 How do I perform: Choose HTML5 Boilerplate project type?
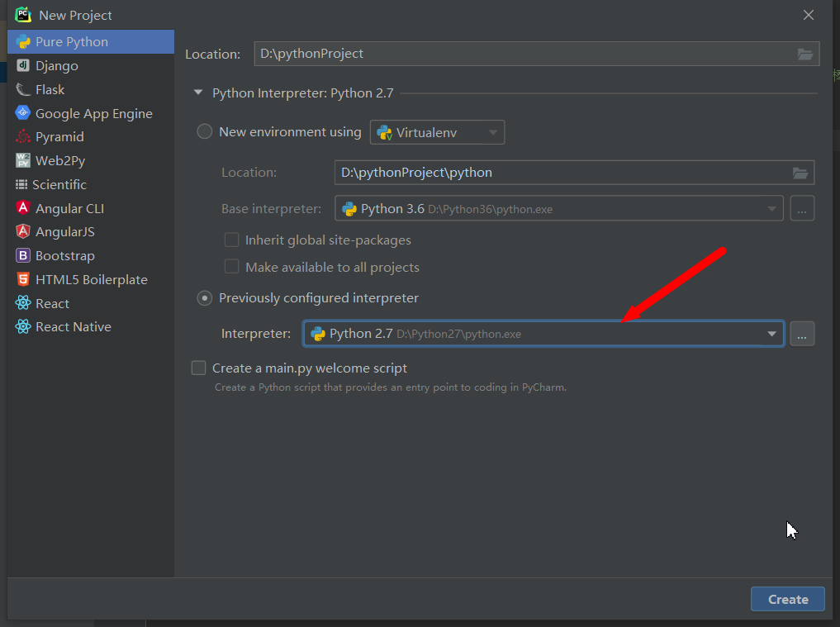coord(92,280)
